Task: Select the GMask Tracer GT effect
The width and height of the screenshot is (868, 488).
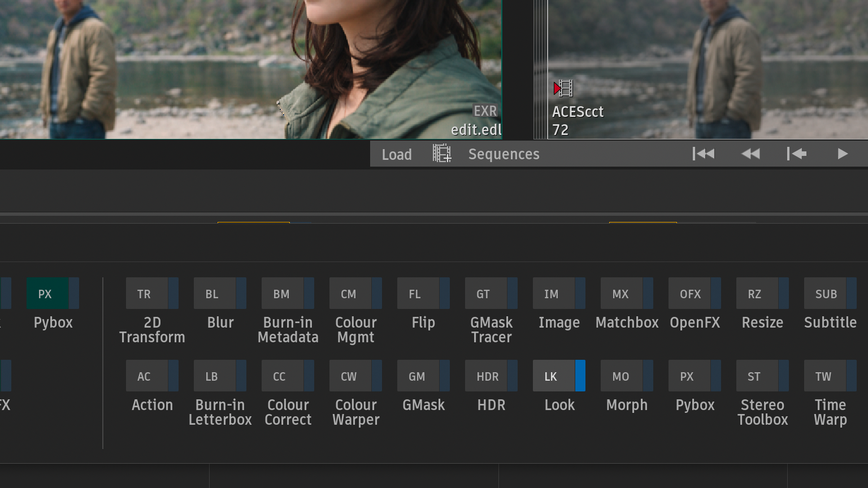Action: 485,294
